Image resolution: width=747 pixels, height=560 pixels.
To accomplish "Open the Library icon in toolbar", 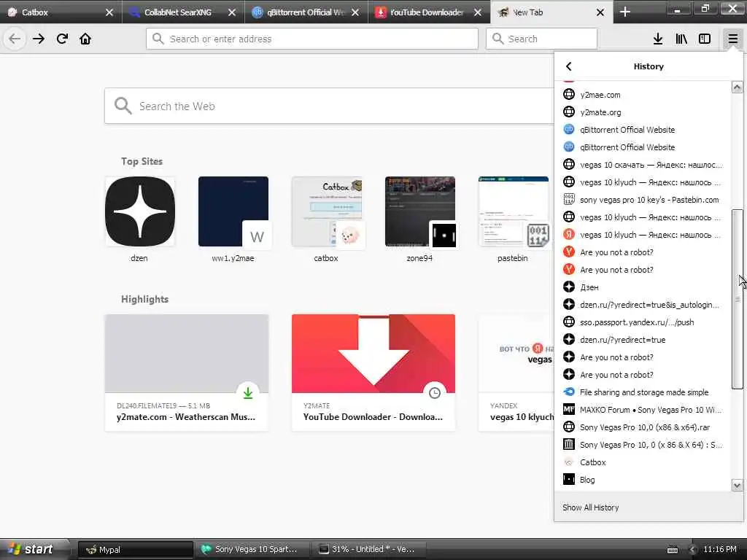I will point(681,39).
